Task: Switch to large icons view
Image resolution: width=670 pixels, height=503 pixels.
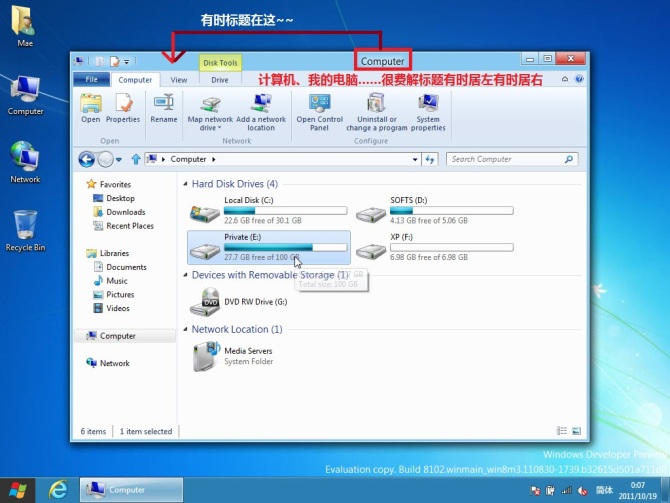Action: pos(576,431)
